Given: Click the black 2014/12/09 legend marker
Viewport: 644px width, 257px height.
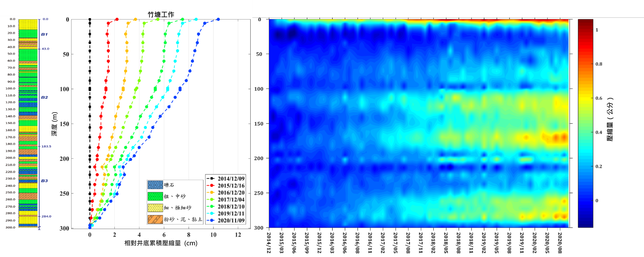Looking at the screenshot, I should (x=212, y=179).
